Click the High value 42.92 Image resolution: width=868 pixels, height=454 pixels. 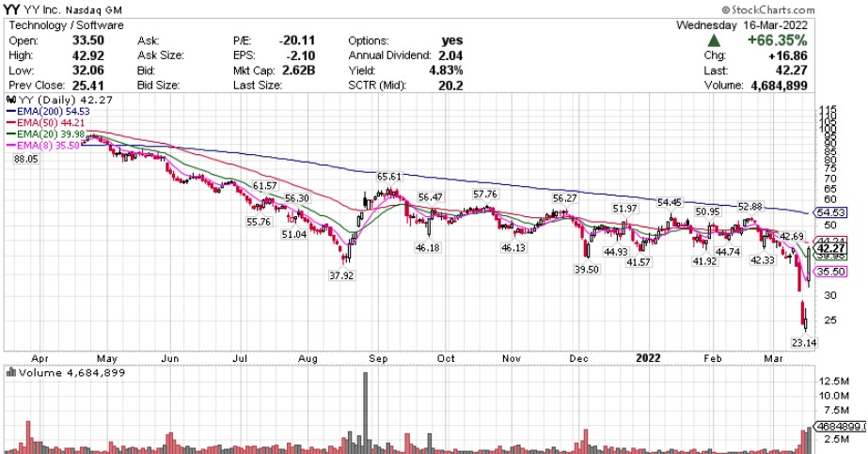[87, 55]
